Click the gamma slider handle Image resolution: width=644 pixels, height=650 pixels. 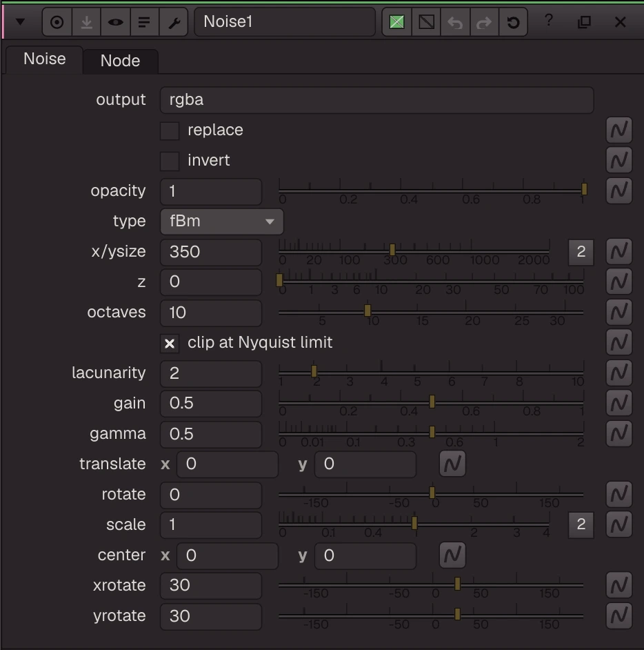(x=432, y=432)
